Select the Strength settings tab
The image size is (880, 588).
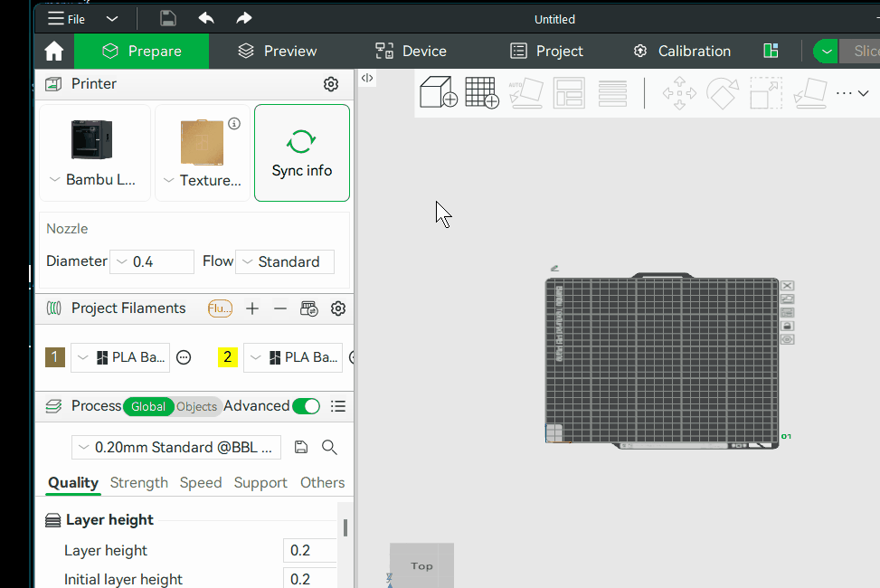138,483
